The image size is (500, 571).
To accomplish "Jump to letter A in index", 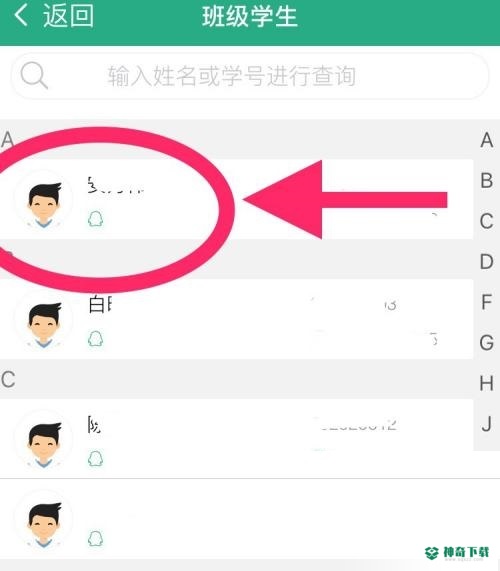I will click(x=487, y=140).
